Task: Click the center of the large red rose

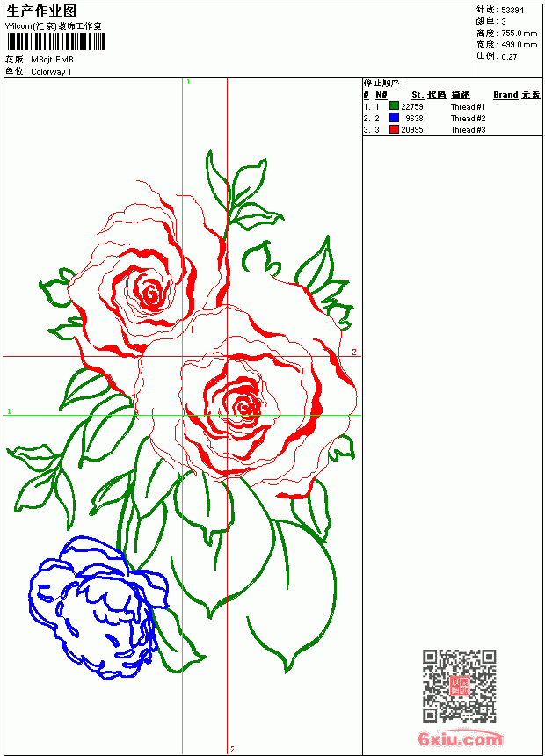Action: point(244,407)
